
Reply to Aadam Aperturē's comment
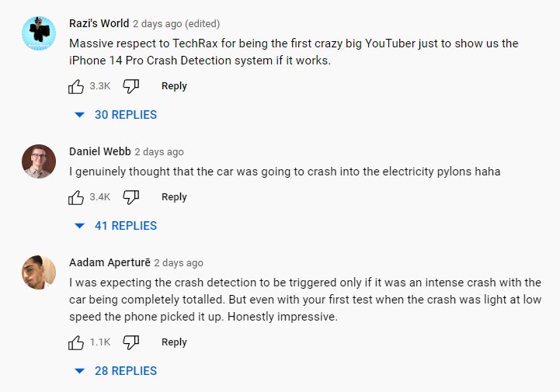coord(174,342)
